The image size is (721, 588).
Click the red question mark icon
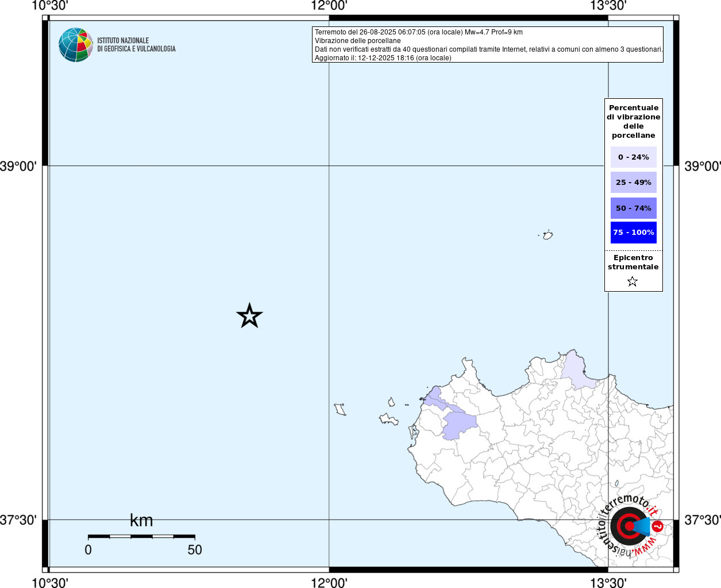click(x=658, y=526)
